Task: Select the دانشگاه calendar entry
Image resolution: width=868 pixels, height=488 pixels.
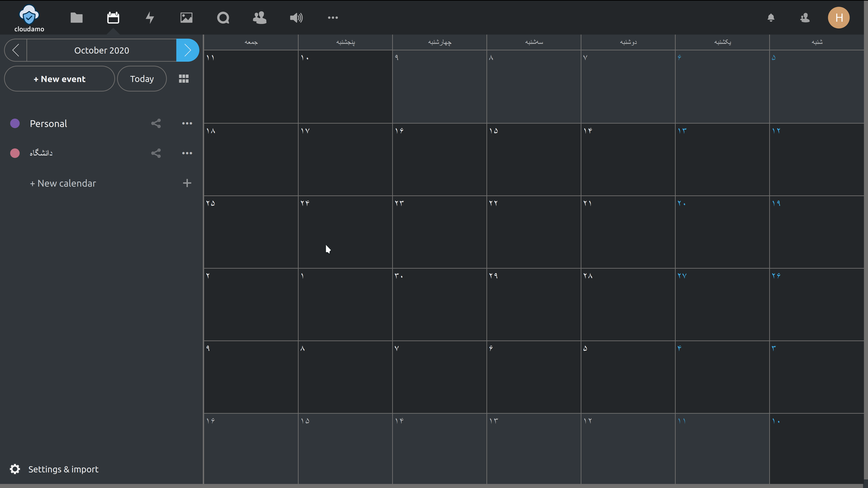Action: click(x=41, y=153)
